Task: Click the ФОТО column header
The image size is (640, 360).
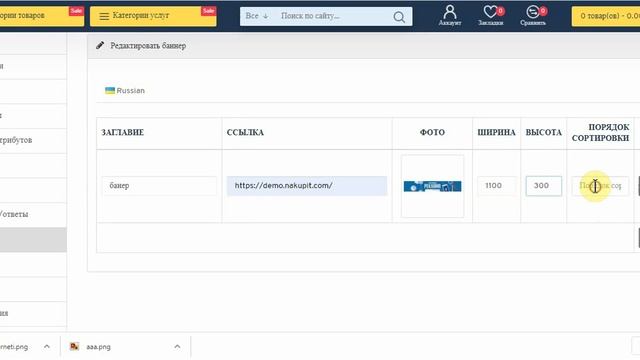Action: coord(432,133)
